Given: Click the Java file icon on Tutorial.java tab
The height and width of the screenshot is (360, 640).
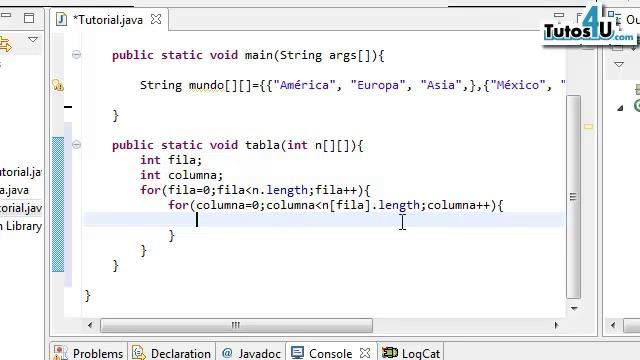Looking at the screenshot, I should click(61, 20).
